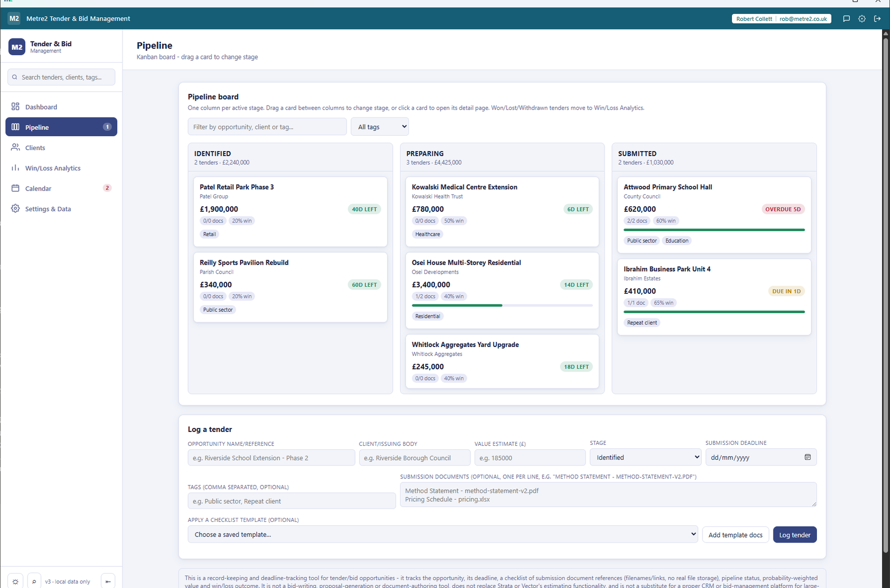Click Ibrahim Business Park Unit 4 progress bar
Viewport: 890px width, 588px height.
tap(714, 312)
